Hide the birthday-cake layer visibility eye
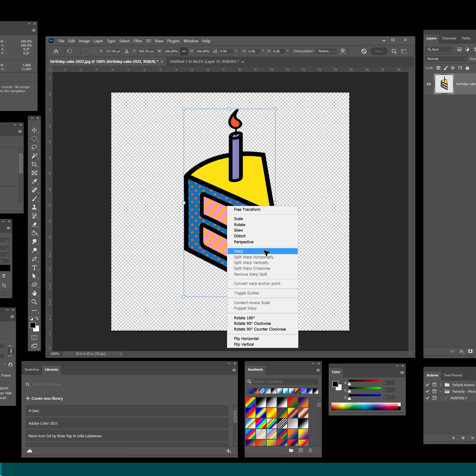 pos(429,84)
